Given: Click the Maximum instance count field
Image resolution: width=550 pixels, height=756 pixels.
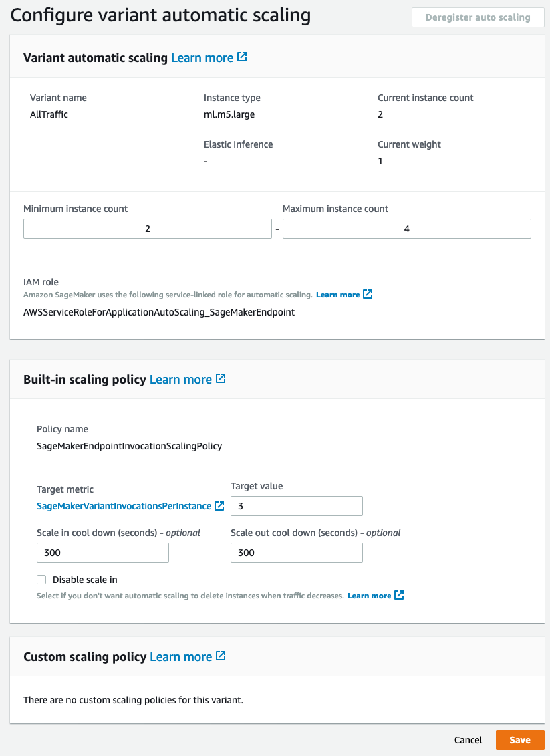Looking at the screenshot, I should tap(406, 229).
